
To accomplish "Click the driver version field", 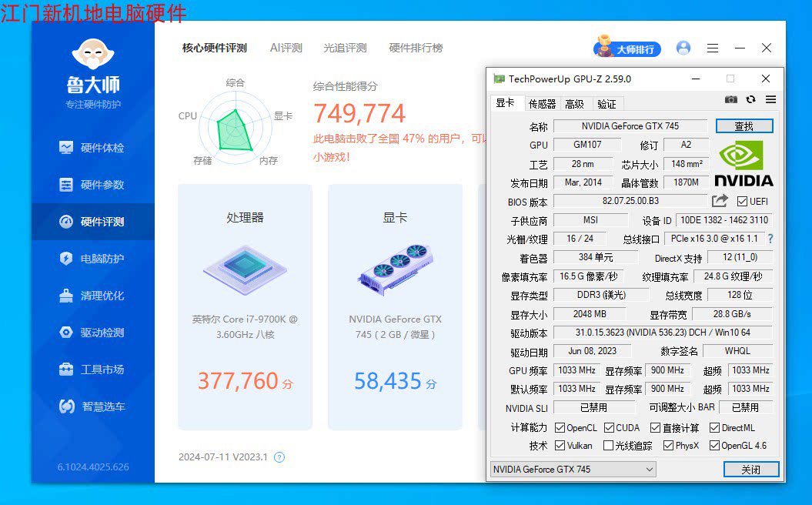I will [x=663, y=333].
